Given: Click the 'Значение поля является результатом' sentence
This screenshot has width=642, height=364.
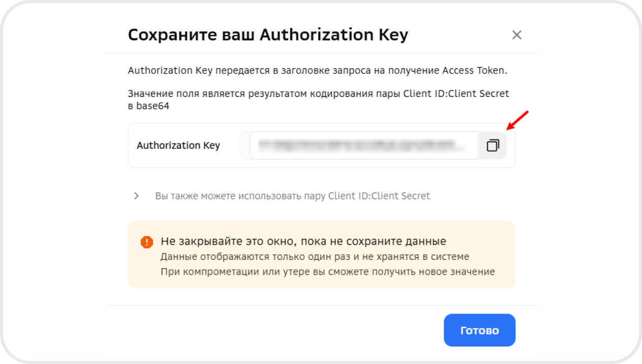Looking at the screenshot, I should (x=264, y=94).
